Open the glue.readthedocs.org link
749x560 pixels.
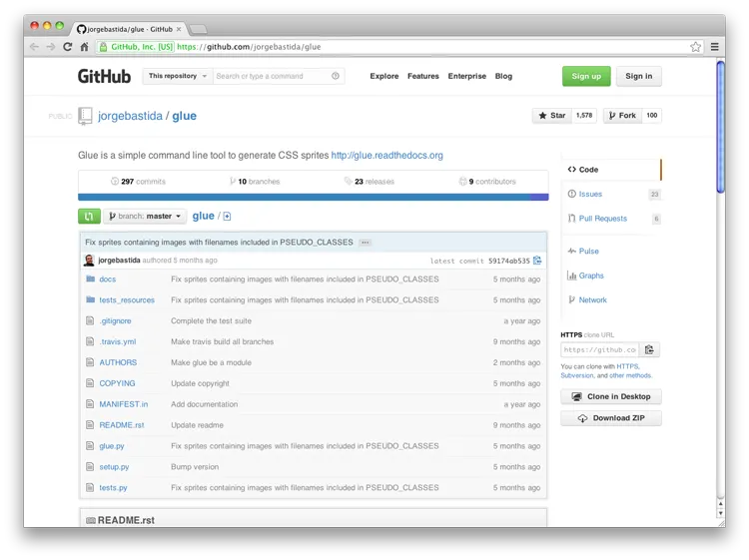pyautogui.click(x=386, y=155)
